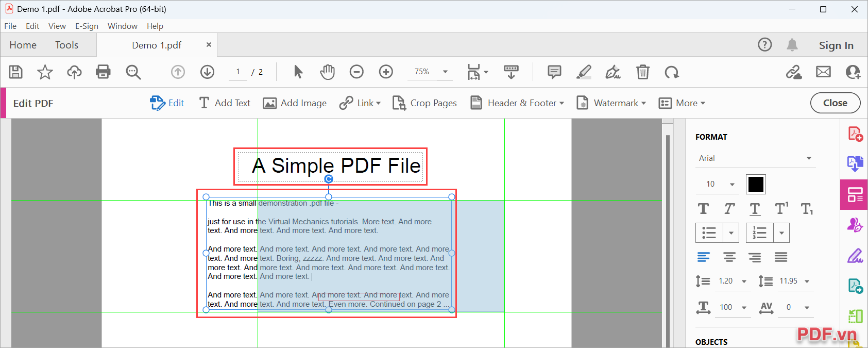Click the add user share icon

tap(853, 72)
